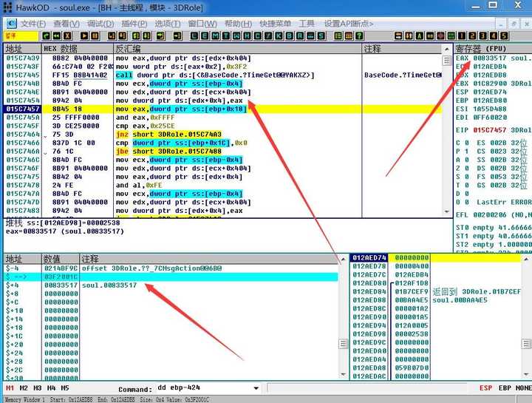Open the Log window (L icon)
The image size is (532, 403).
194,36
